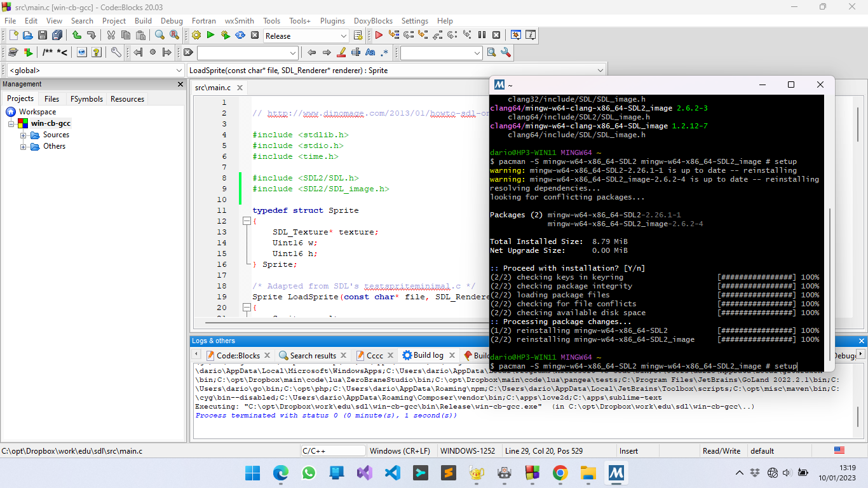Screen dimensions: 868x488
Task: Open Google Chrome from the taskbar
Action: point(560,473)
